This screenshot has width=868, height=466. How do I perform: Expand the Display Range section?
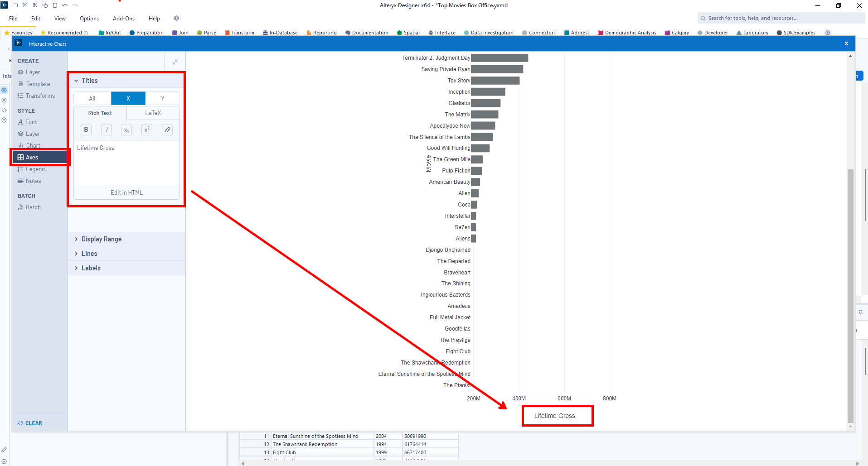pyautogui.click(x=102, y=239)
